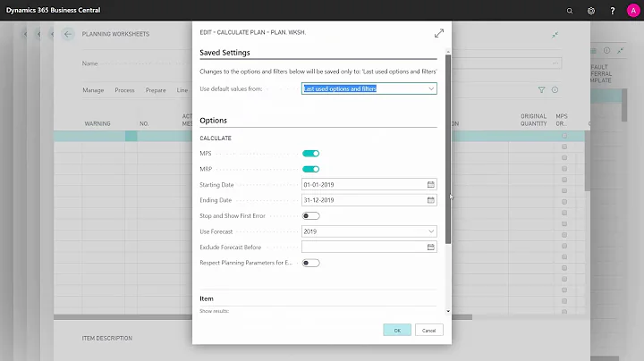Open the Starting Date calendar picker
This screenshot has width=644, height=361.
point(430,185)
